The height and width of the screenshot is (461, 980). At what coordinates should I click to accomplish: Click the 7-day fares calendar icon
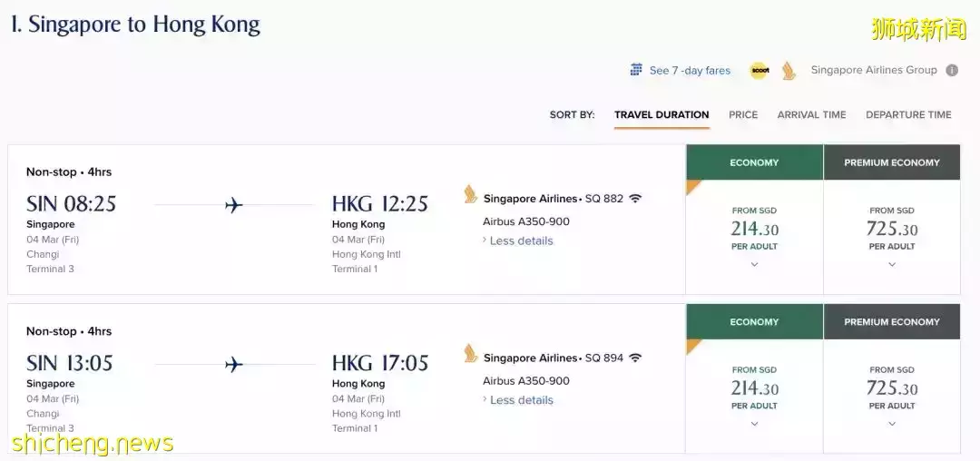(x=637, y=70)
